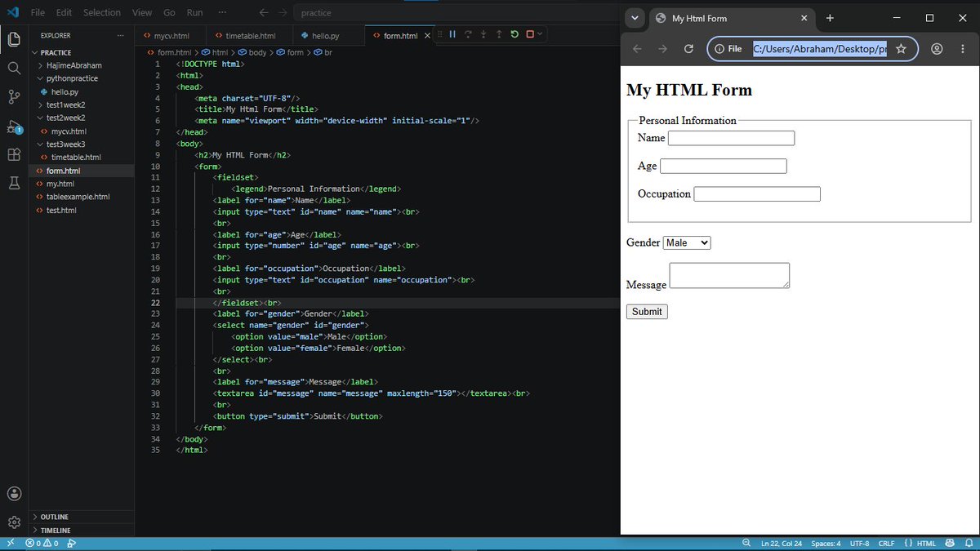
Task: Open Chrome tab search dropdown
Action: click(x=636, y=18)
